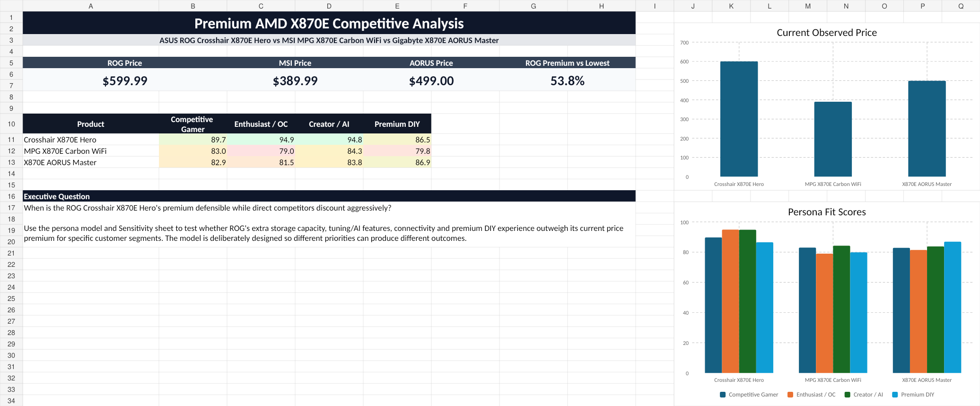
Task: Click the 'Enthusiast / OC' table header cell
Action: pyautogui.click(x=261, y=124)
